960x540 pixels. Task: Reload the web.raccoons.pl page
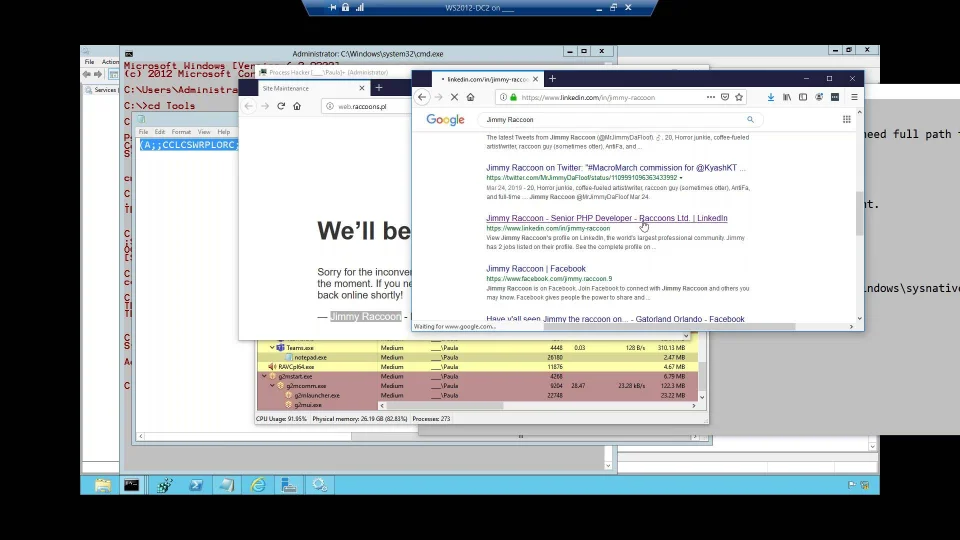281,106
